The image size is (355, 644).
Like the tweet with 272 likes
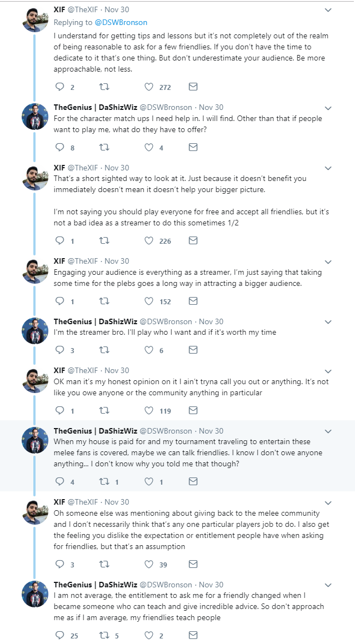[x=149, y=87]
